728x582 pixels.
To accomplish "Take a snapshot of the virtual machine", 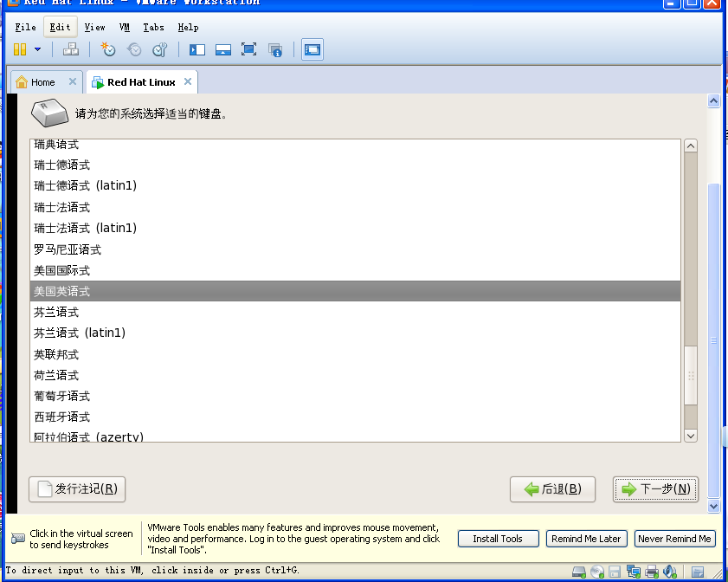I will coord(107,49).
